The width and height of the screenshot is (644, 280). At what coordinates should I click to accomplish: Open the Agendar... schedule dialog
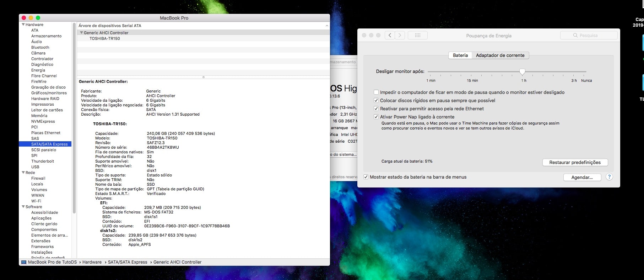(x=582, y=177)
